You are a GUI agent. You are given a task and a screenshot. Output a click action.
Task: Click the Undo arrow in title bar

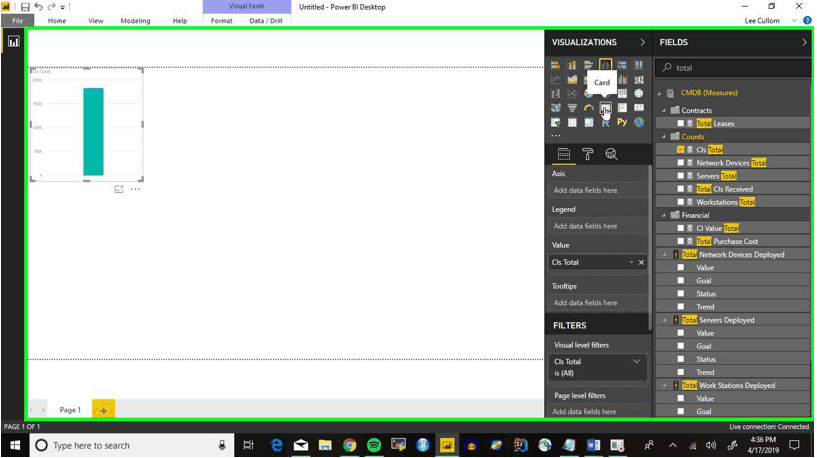click(x=39, y=7)
